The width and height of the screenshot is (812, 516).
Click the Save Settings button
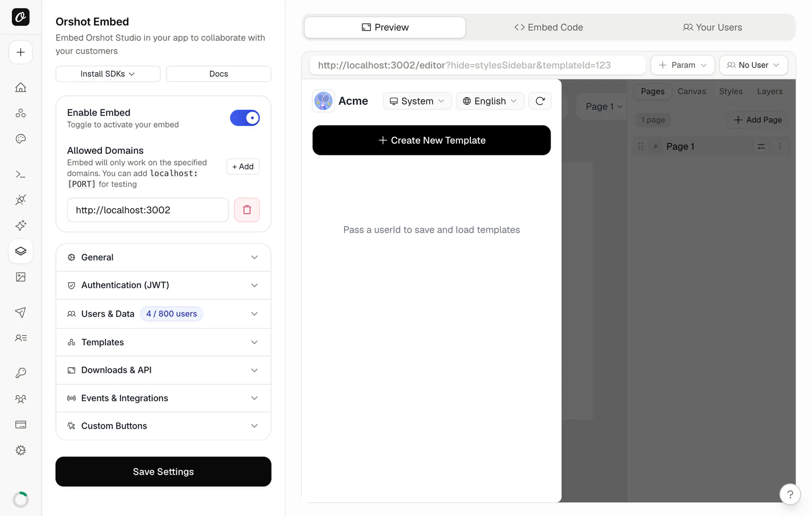point(163,472)
